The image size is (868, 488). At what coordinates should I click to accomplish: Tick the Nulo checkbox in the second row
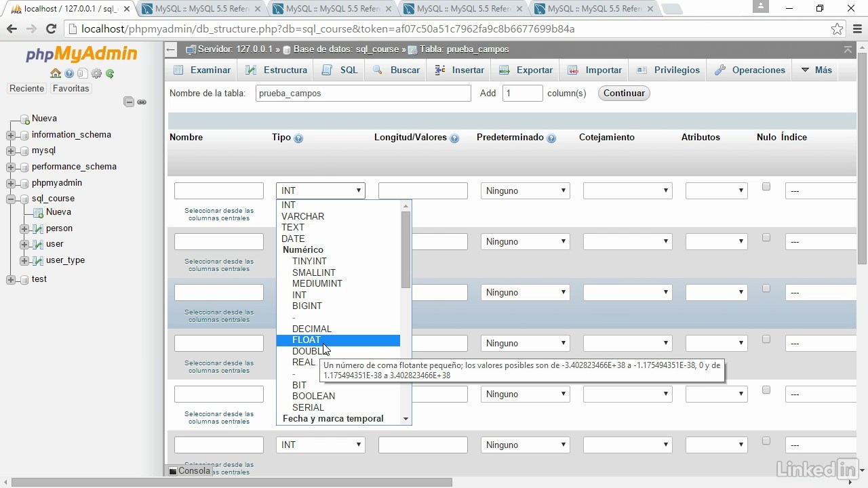[766, 237]
